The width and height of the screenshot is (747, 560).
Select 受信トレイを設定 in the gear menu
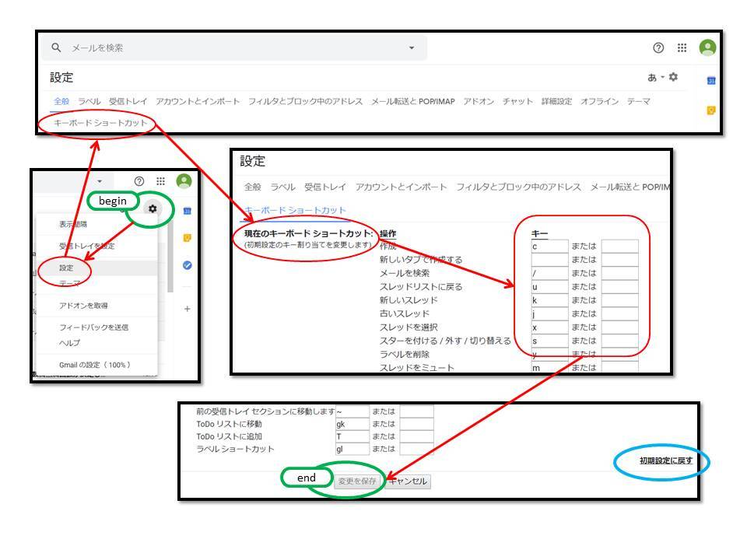tap(86, 246)
